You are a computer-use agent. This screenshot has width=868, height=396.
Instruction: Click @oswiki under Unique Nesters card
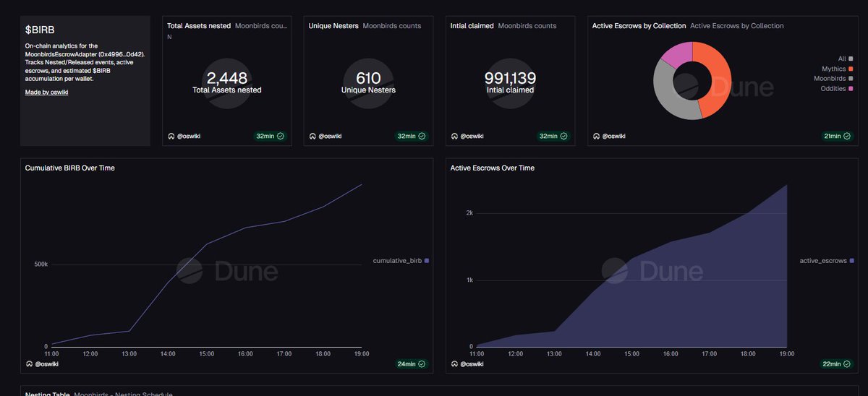click(330, 136)
